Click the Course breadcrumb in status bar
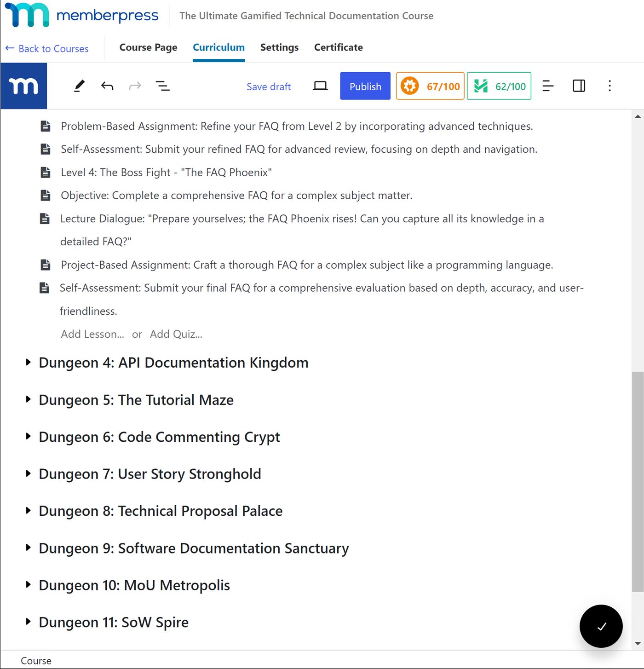Image resolution: width=644 pixels, height=669 pixels. (36, 661)
